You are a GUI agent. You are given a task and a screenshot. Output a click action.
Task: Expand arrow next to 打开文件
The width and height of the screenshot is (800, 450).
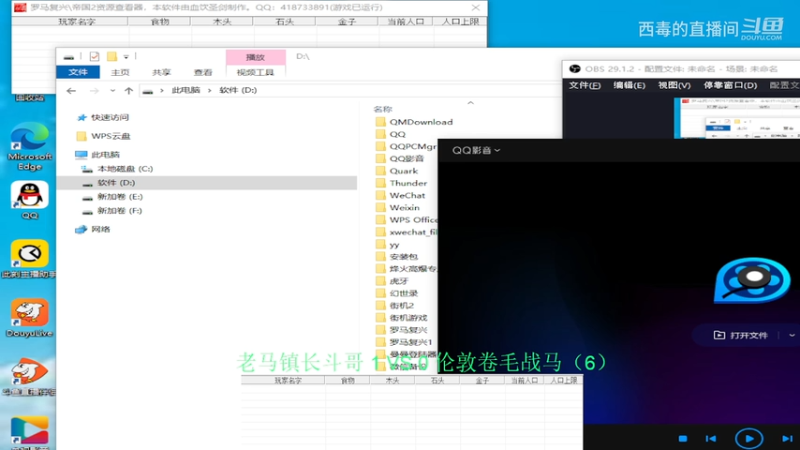tap(791, 336)
